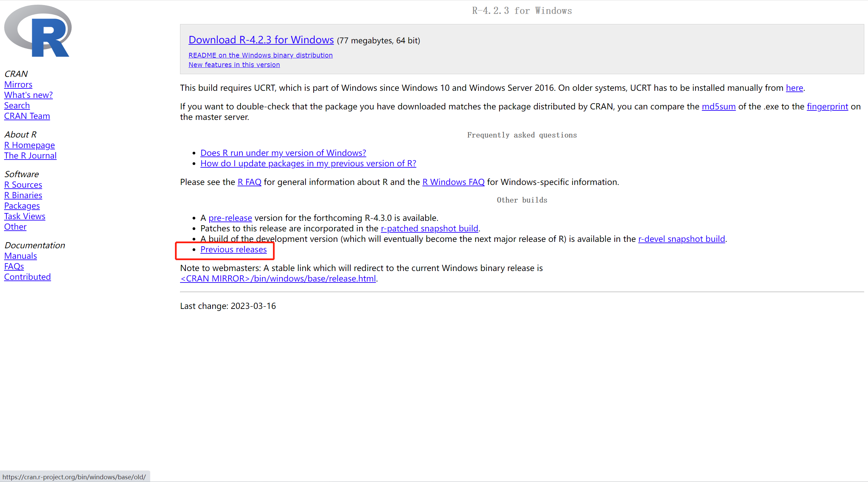
Task: Open the R Windows FAQ
Action: pos(453,182)
